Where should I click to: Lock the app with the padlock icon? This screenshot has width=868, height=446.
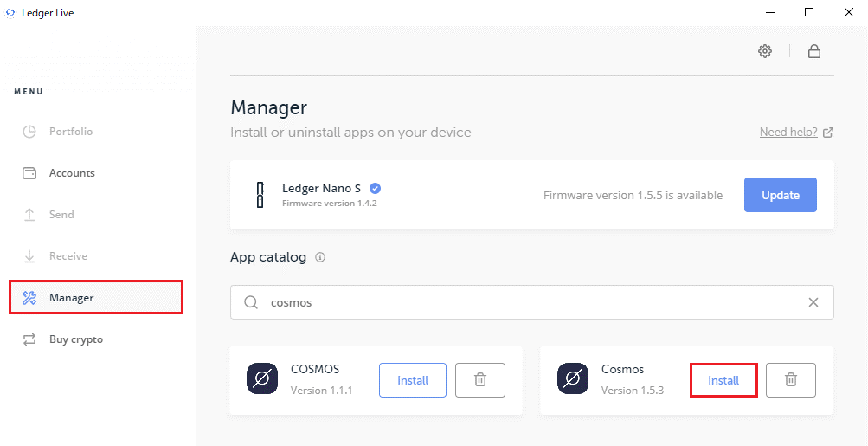(813, 51)
